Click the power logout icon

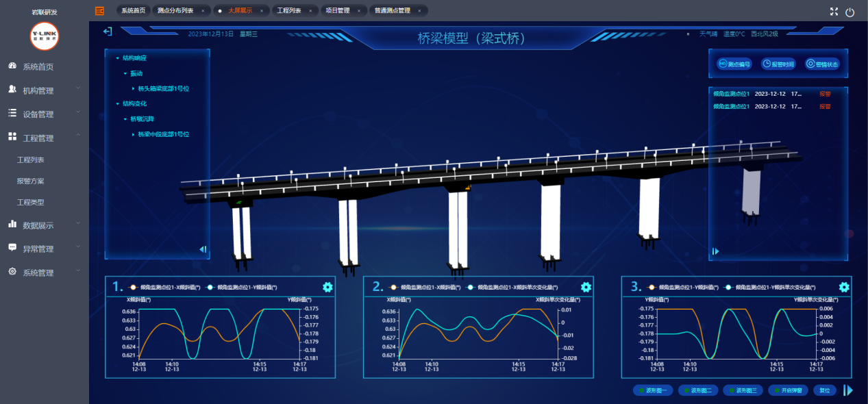[x=850, y=12]
